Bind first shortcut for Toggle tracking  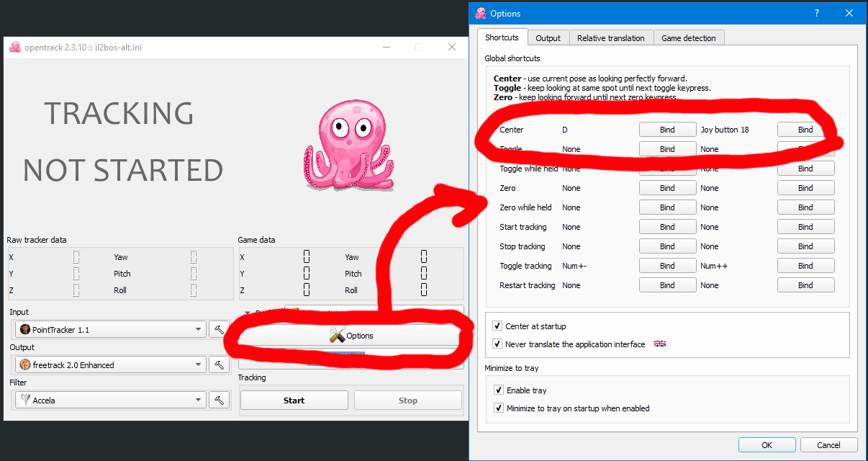click(x=667, y=266)
